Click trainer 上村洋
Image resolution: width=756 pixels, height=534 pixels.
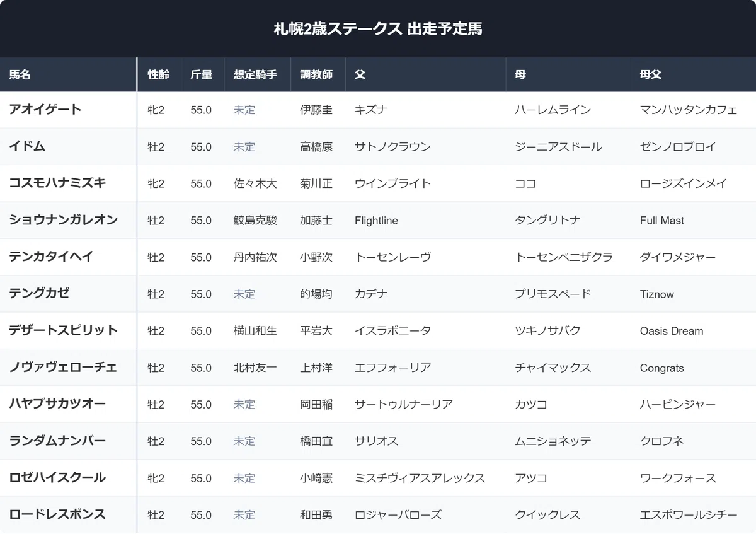(316, 368)
